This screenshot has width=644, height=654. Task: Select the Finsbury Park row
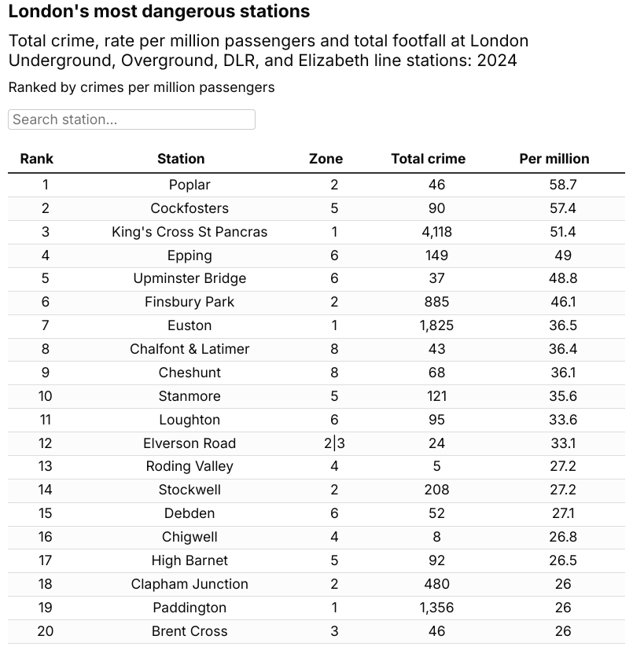click(317, 303)
